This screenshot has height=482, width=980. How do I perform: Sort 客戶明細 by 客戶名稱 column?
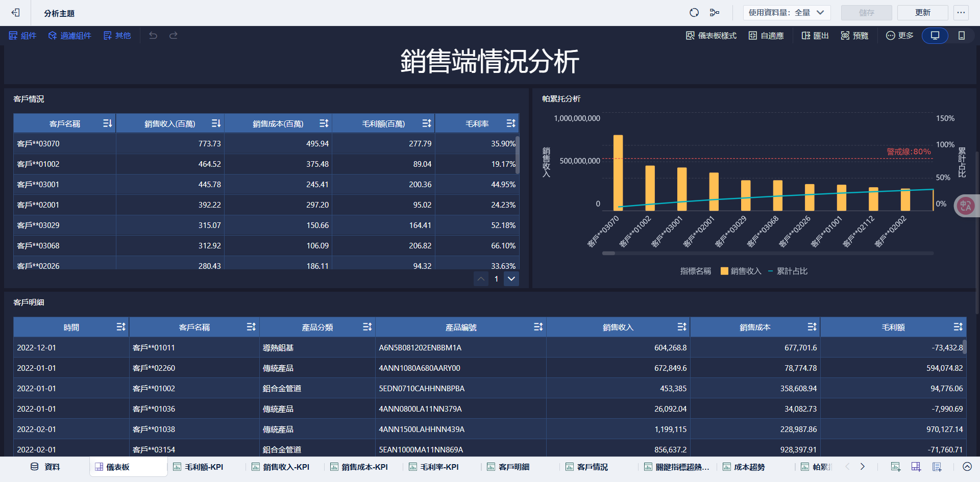(251, 327)
